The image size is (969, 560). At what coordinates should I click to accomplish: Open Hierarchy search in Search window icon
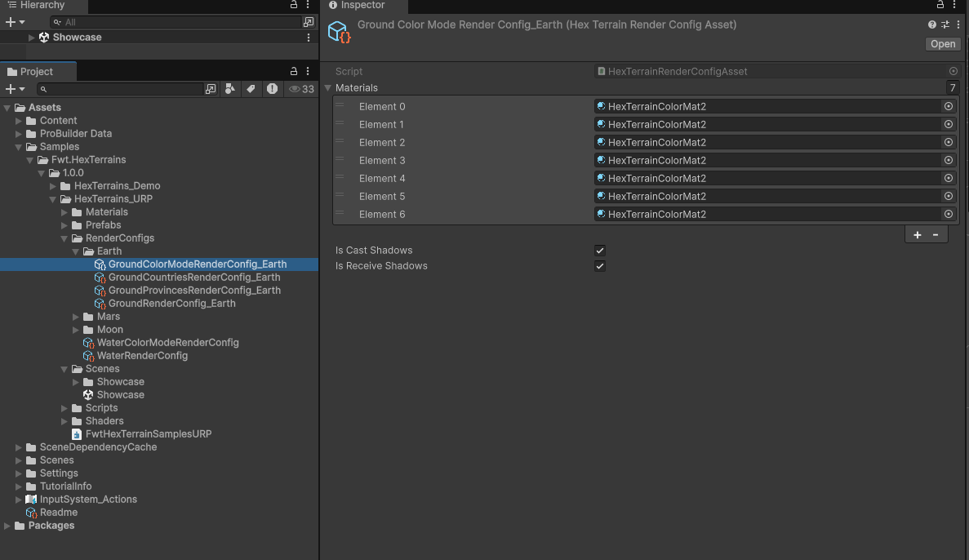(x=309, y=22)
